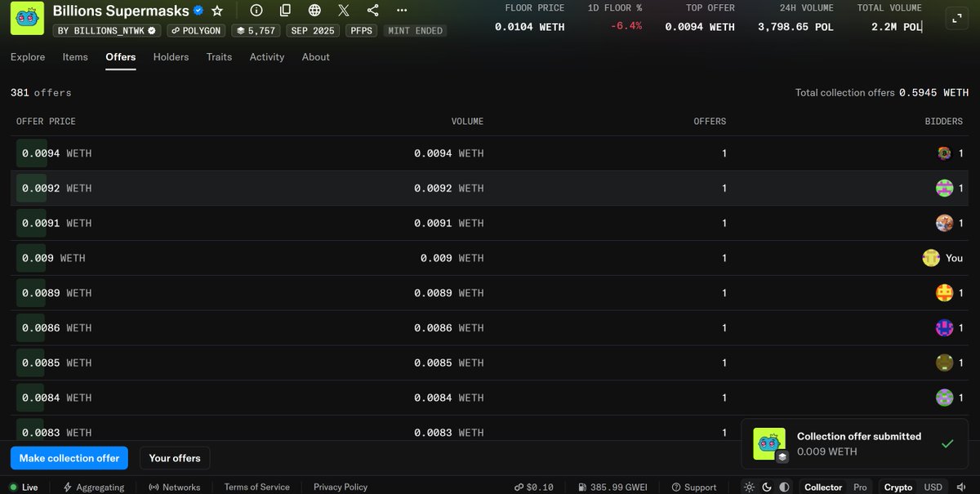Click the blue verified badge beside the title
980x494 pixels.
198,11
